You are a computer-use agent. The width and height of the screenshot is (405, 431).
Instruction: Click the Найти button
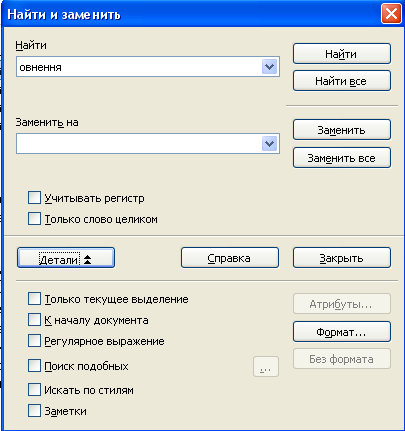[x=342, y=54]
